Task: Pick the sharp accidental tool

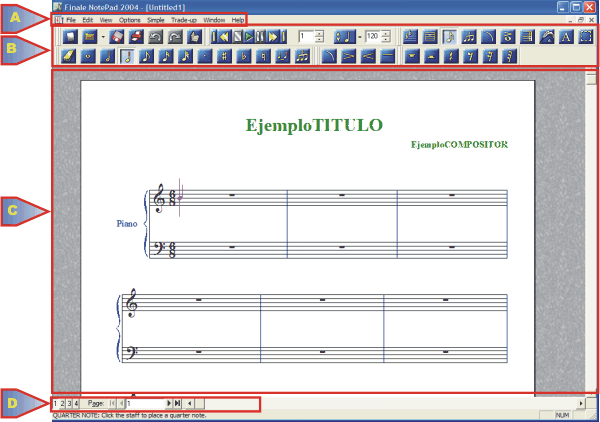Action: click(224, 57)
